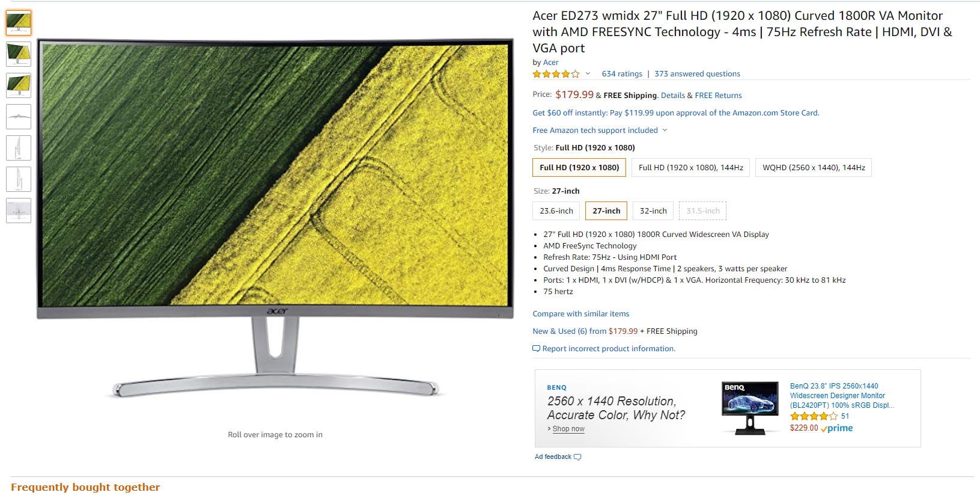Click Shop now in BenQ ad
This screenshot has width=980, height=495.
568,429
